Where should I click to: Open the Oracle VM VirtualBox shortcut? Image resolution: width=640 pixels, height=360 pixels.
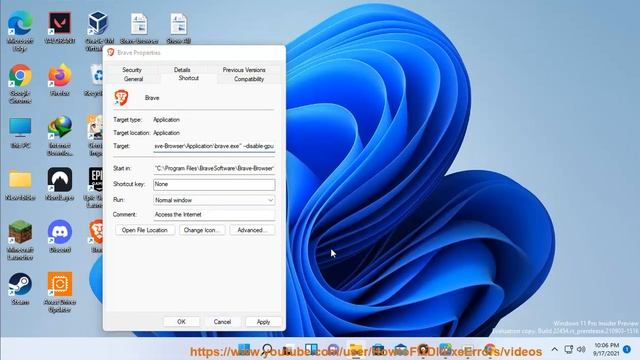[x=98, y=24]
